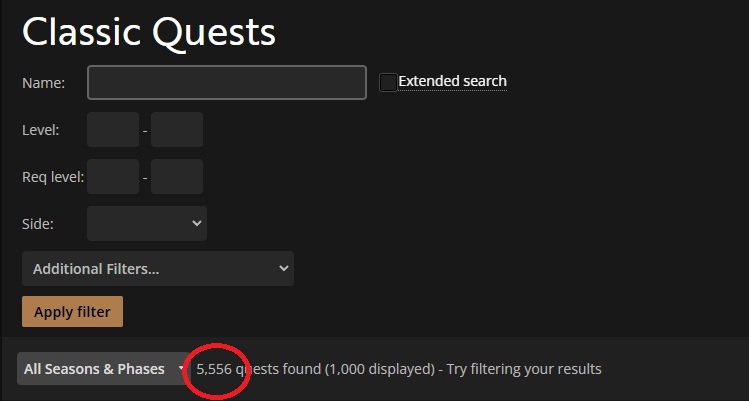
Task: Focus the minimum Level input box
Action: pyautogui.click(x=113, y=130)
